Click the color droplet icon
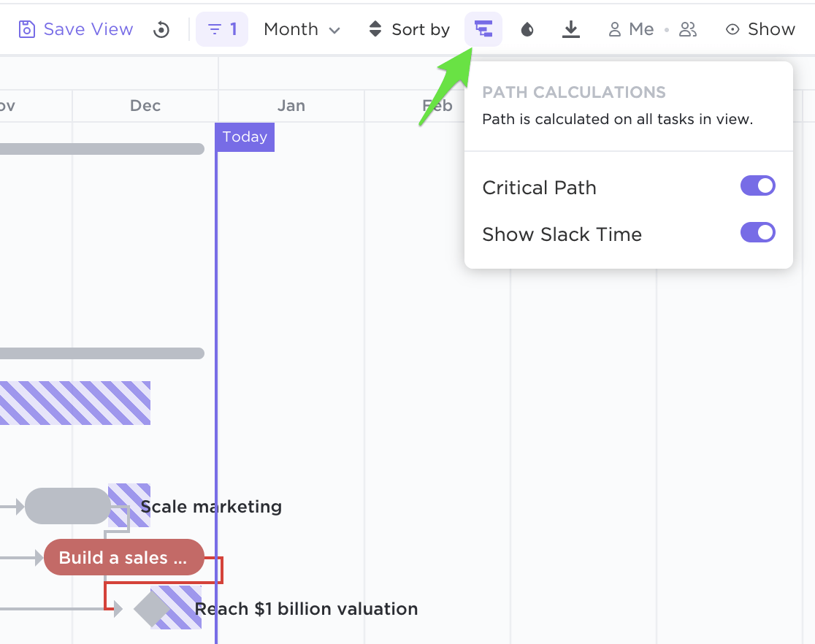This screenshot has width=815, height=644. [x=527, y=29]
